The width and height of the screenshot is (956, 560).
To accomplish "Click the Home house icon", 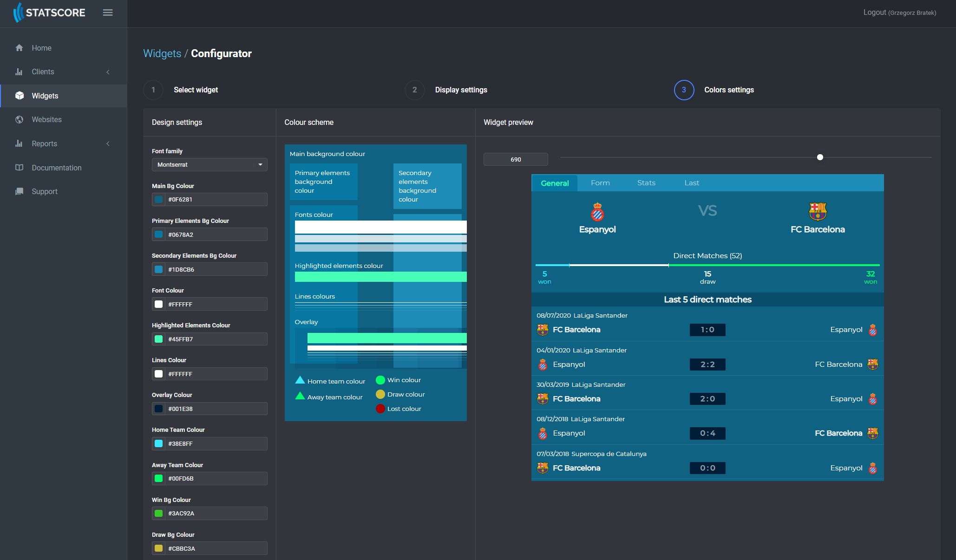I will [x=19, y=48].
